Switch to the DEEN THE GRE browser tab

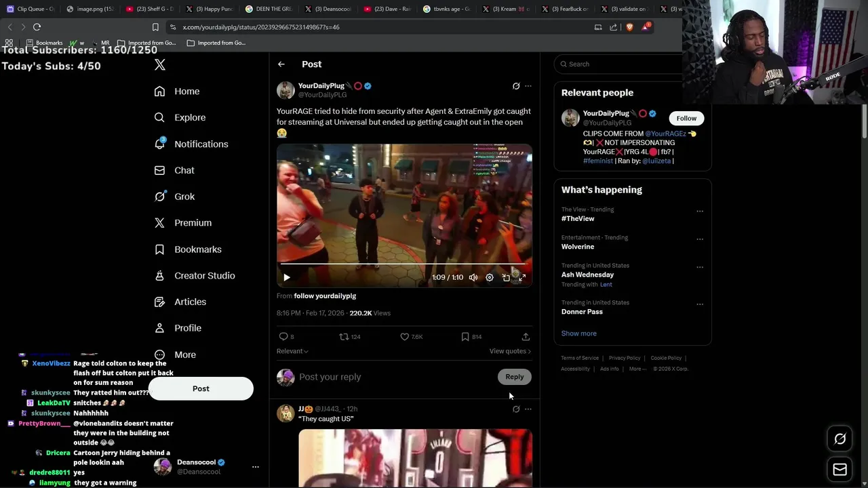tap(269, 9)
